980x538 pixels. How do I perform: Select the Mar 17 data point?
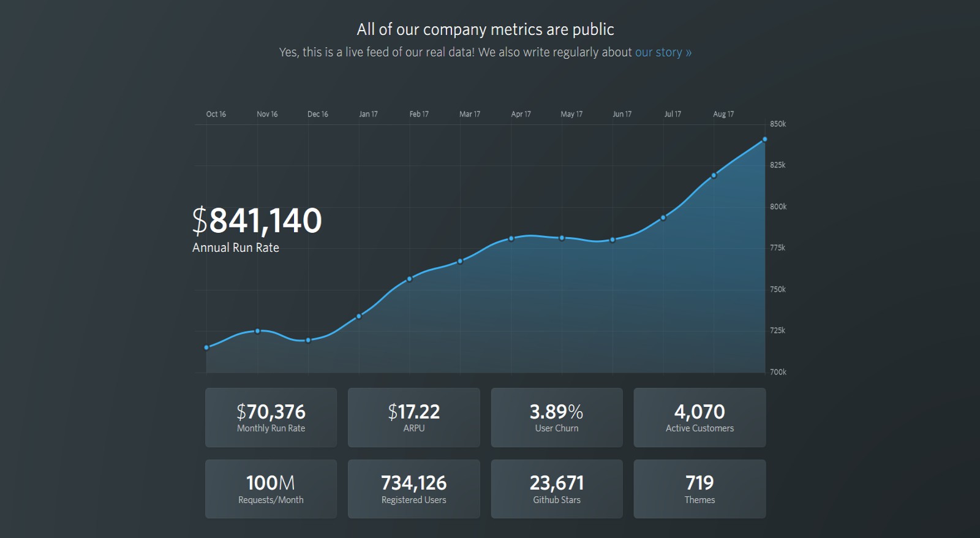(460, 261)
